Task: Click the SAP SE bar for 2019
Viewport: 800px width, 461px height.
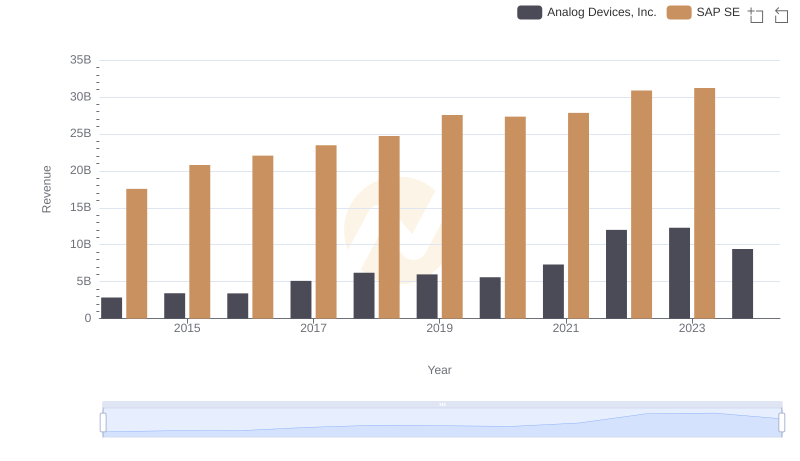Action: tap(452, 217)
